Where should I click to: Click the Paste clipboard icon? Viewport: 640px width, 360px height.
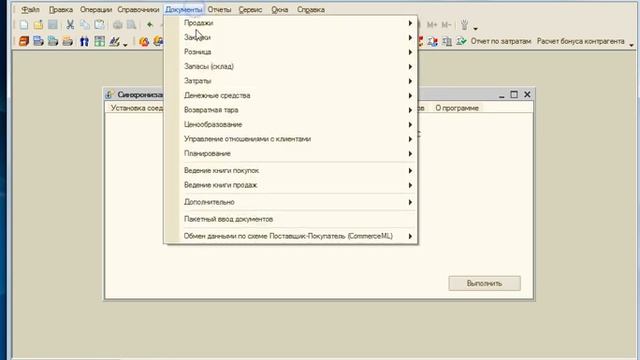pyautogui.click(x=99, y=25)
